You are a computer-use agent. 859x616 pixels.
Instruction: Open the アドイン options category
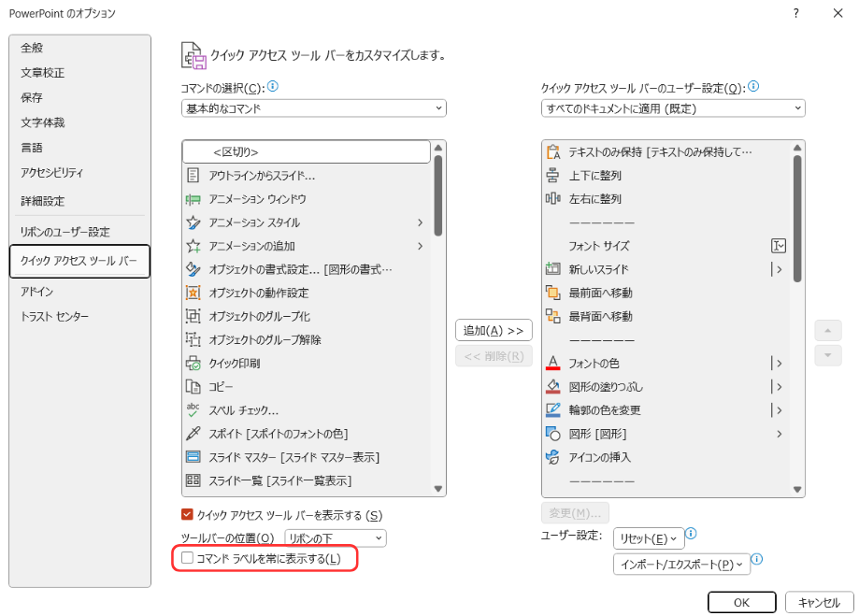click(x=36, y=292)
